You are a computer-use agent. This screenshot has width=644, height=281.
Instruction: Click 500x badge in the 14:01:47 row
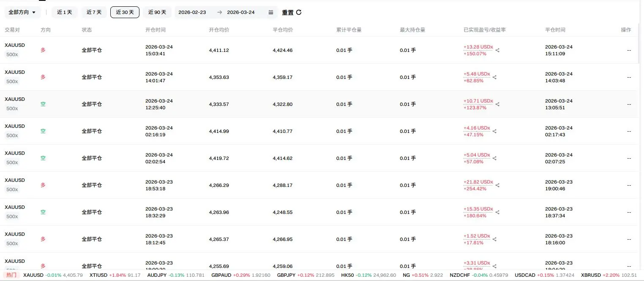tap(12, 81)
